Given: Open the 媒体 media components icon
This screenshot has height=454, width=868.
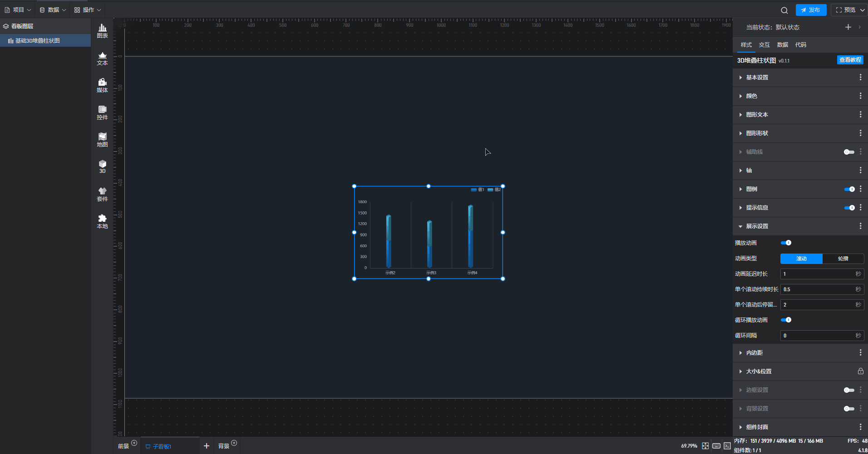Looking at the screenshot, I should coord(102,85).
